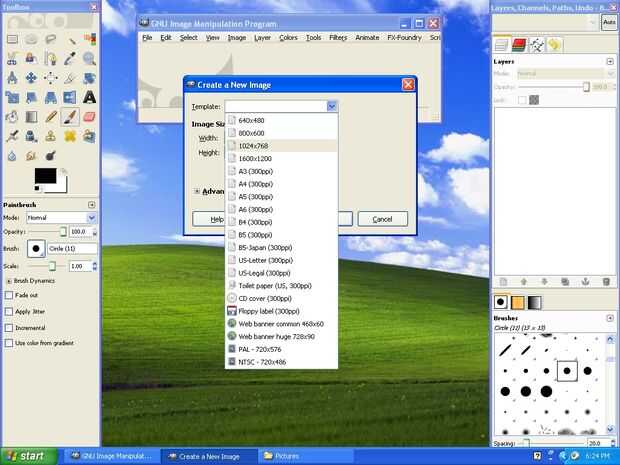This screenshot has height=465, width=620.
Task: Open the FX-Foundry menu
Action: (x=405, y=38)
